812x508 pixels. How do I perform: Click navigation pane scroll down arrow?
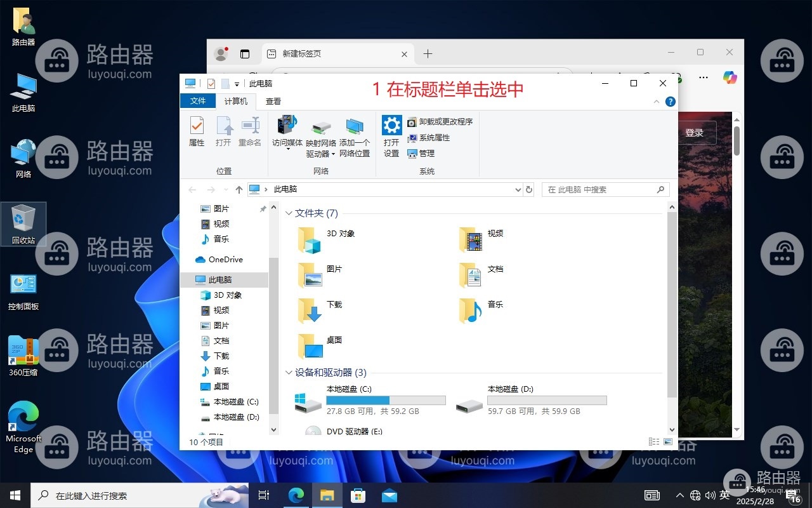274,430
